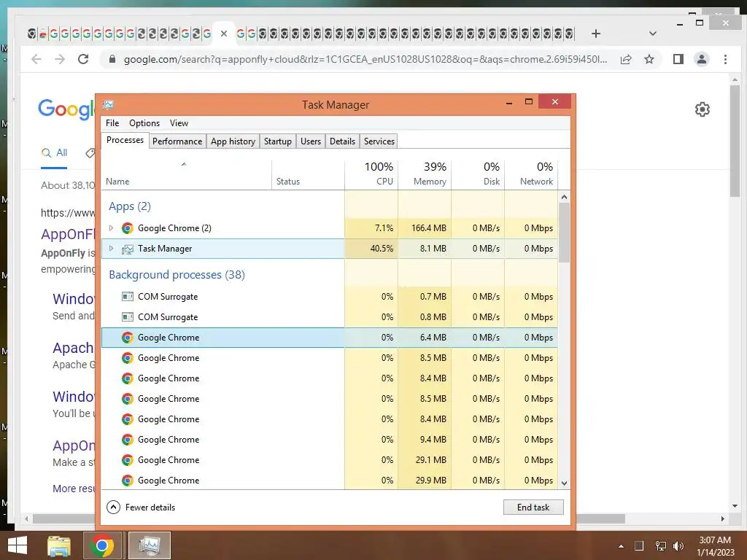Close the active Chrome tab
Image resolution: width=747 pixels, height=560 pixels.
tap(224, 34)
